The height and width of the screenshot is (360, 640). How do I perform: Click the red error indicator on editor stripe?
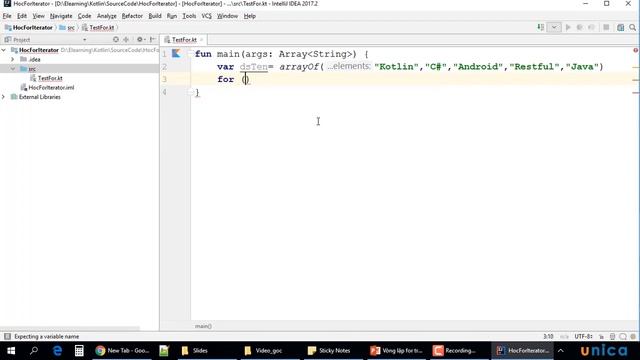click(x=636, y=50)
